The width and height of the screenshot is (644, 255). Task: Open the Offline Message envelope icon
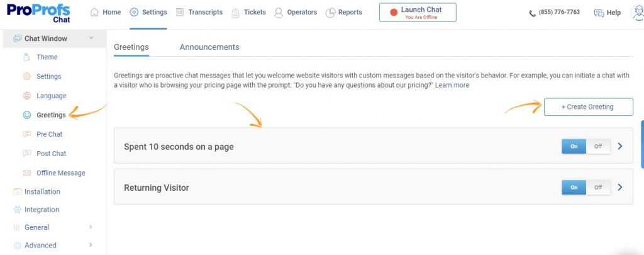point(26,173)
